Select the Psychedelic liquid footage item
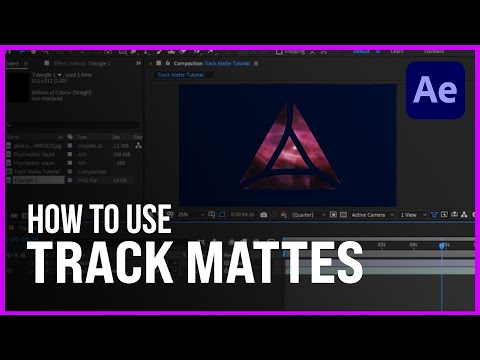Viewport: 480px width, 360px height. (34, 154)
